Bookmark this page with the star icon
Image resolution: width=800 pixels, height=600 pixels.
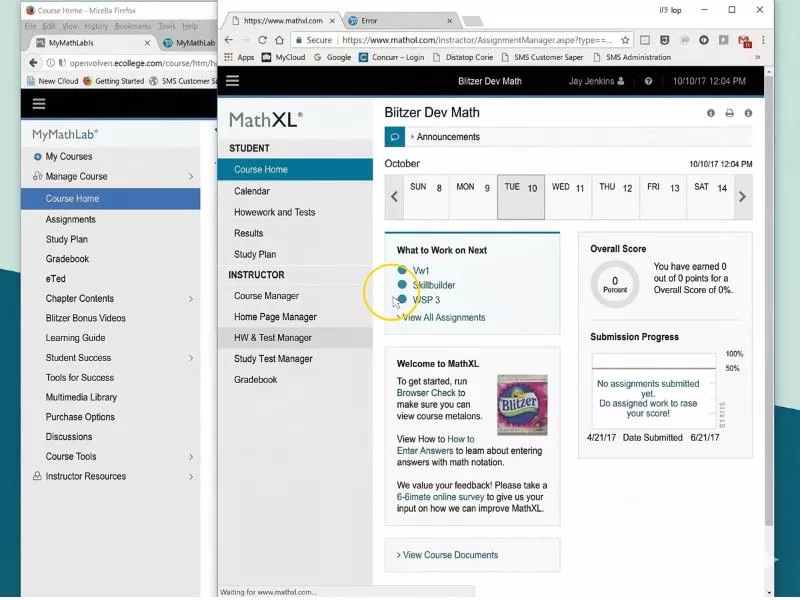(x=625, y=40)
